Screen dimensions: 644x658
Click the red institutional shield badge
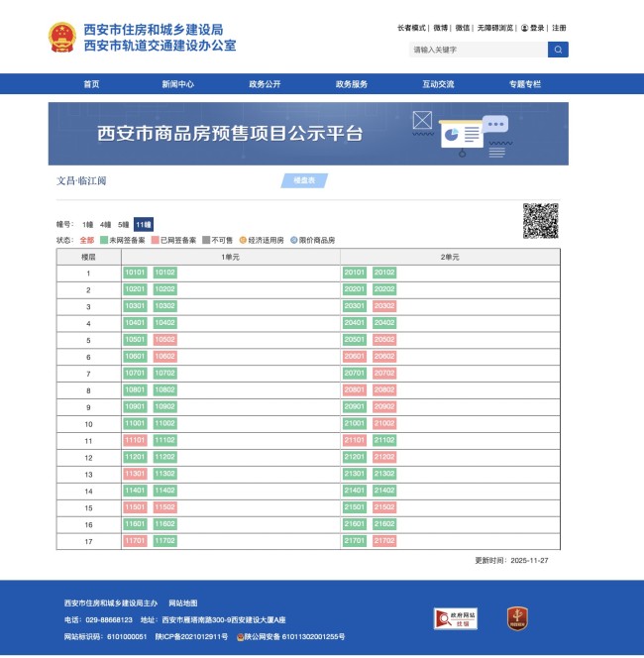tap(517, 618)
